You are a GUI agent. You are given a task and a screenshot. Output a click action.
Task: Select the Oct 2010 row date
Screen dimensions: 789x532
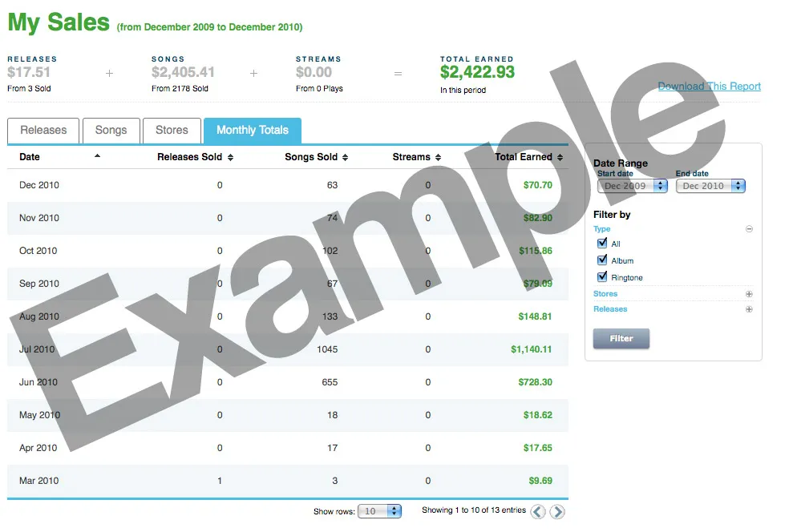point(38,251)
